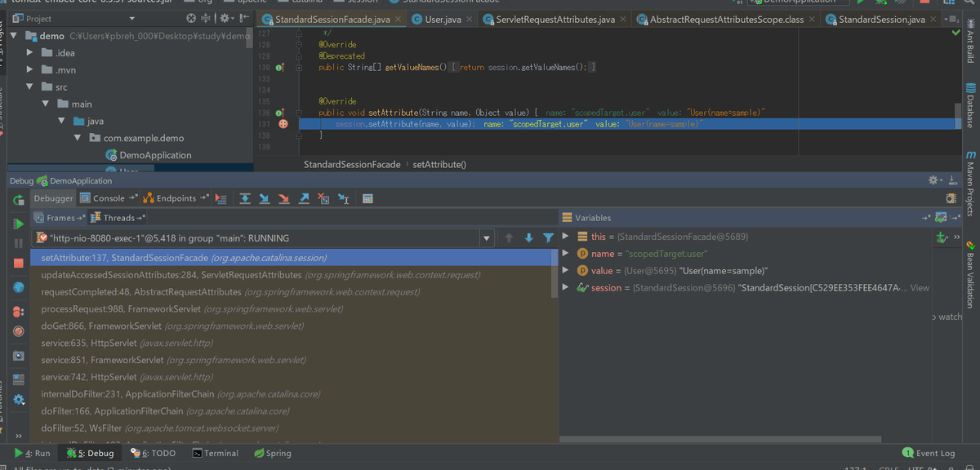Screen dimensions: 980x470
Task: Expand the 'session' variable node
Action: (x=566, y=288)
